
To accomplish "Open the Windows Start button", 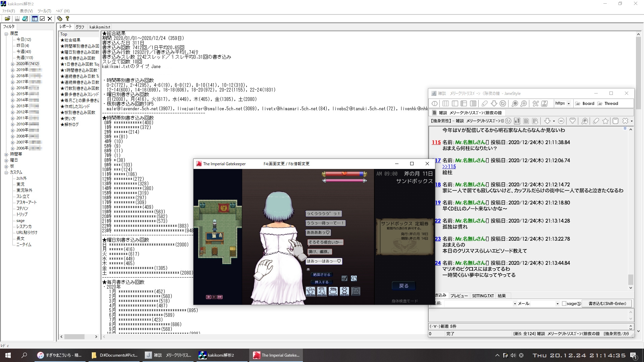I will tap(8, 355).
